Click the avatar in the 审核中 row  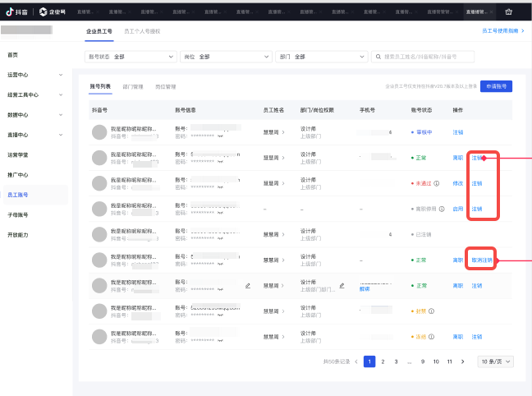99,132
